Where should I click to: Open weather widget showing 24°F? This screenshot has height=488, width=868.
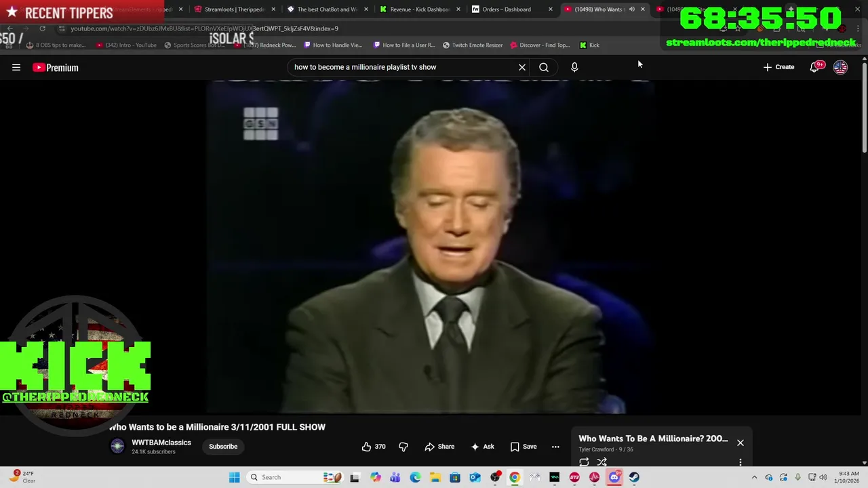click(x=22, y=477)
